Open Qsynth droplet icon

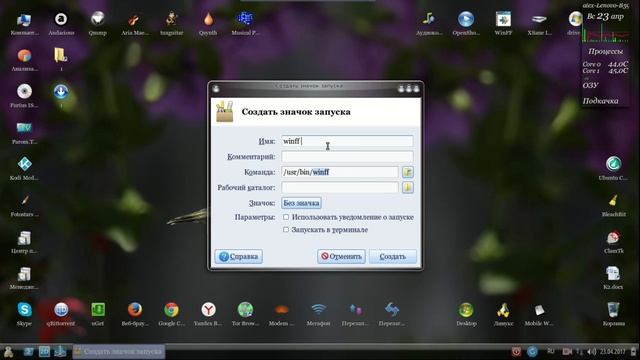tap(208, 23)
